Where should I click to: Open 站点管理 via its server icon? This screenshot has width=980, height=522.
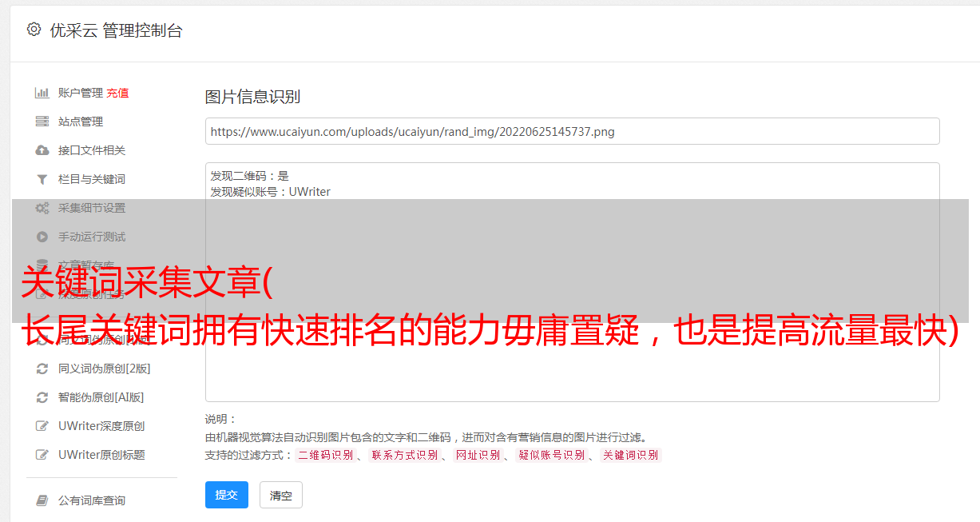point(42,122)
